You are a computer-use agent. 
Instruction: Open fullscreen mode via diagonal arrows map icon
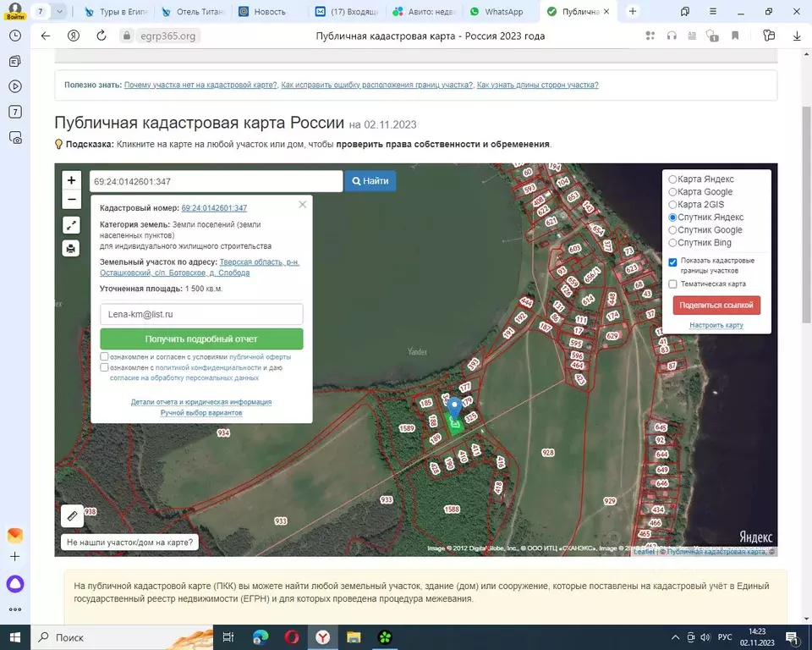pyautogui.click(x=71, y=224)
